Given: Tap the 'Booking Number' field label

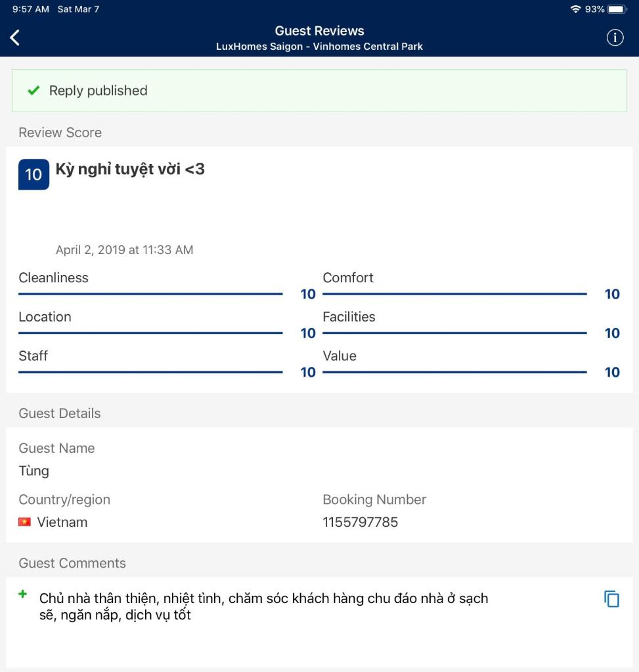Looking at the screenshot, I should [x=374, y=499].
